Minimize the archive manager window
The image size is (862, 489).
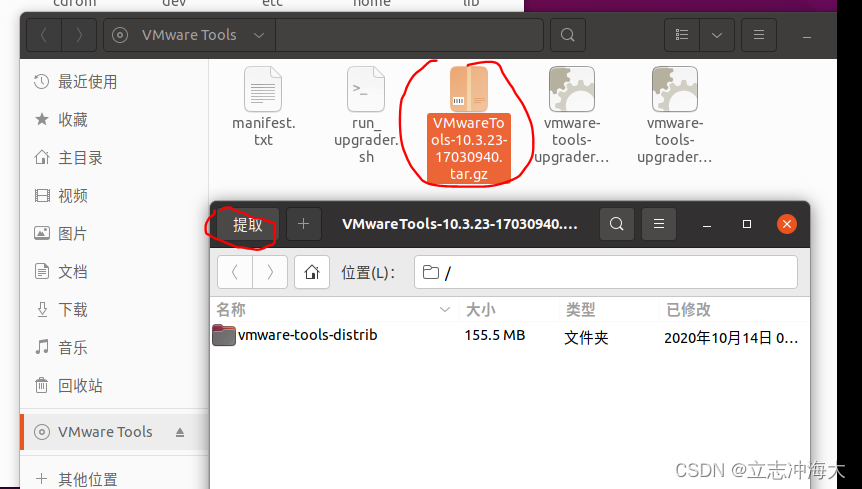coord(707,225)
